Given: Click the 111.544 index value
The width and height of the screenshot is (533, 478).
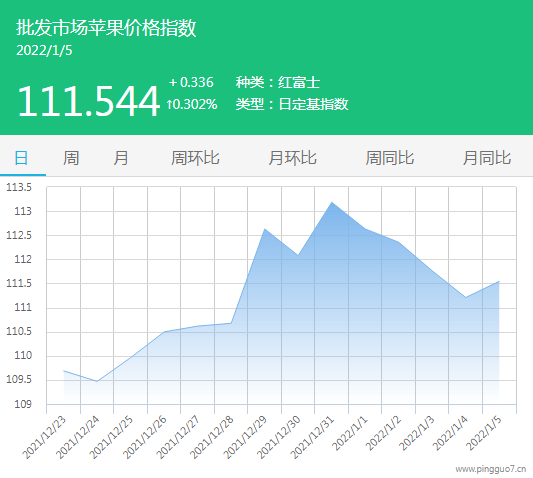Looking at the screenshot, I should pyautogui.click(x=88, y=101).
